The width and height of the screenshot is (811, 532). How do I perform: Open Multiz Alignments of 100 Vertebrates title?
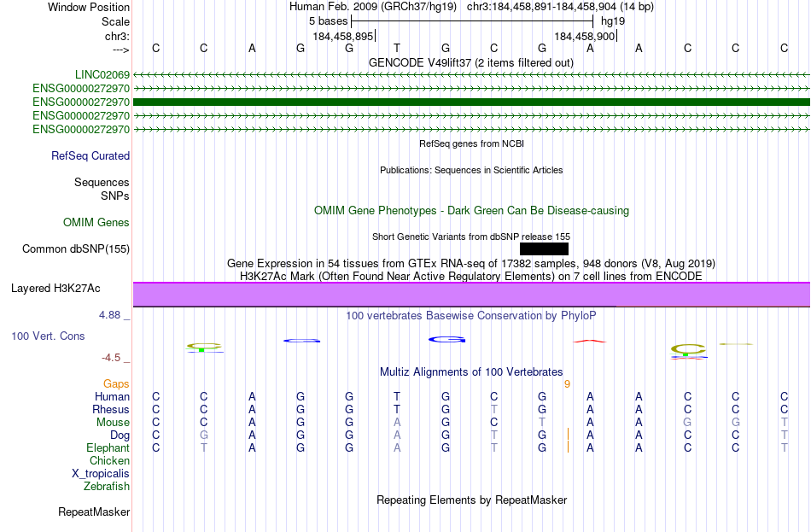tap(470, 372)
